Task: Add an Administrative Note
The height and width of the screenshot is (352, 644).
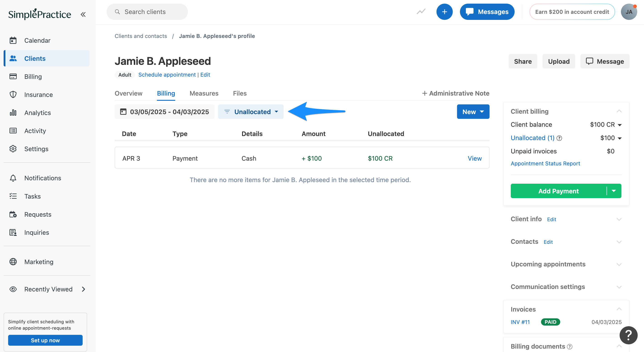Action: click(456, 93)
